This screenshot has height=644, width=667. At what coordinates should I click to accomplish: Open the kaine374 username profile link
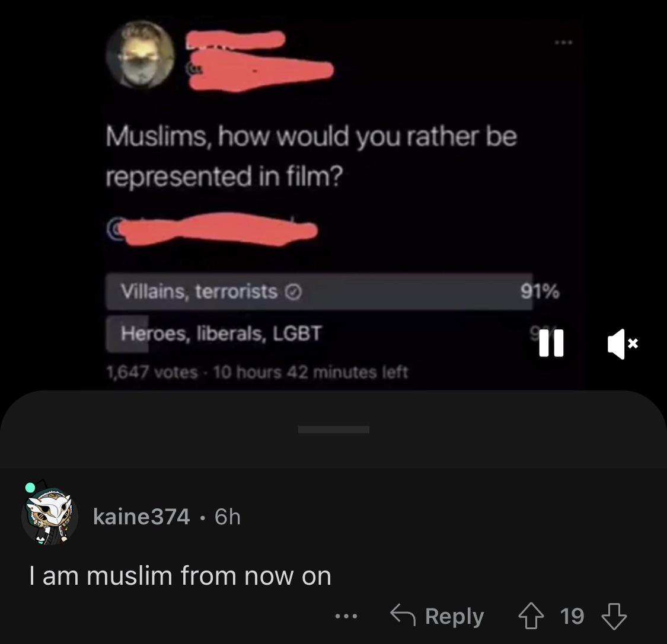coord(141,517)
